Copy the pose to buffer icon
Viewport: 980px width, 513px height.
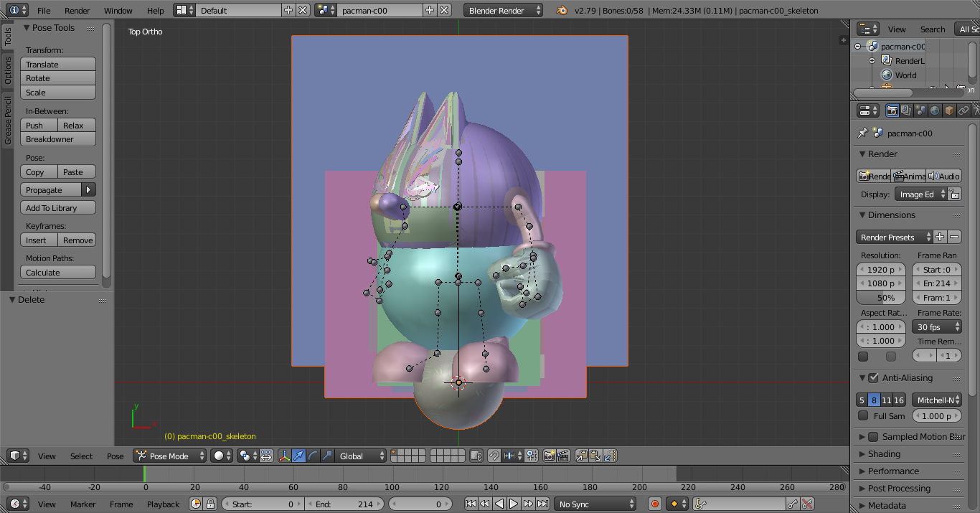582,456
